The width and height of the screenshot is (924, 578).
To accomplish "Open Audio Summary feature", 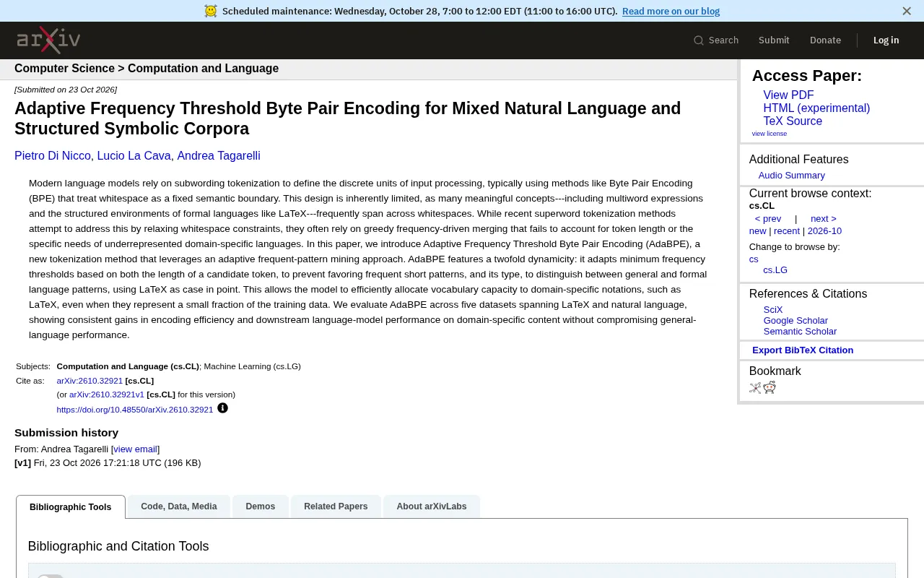I will [x=791, y=176].
